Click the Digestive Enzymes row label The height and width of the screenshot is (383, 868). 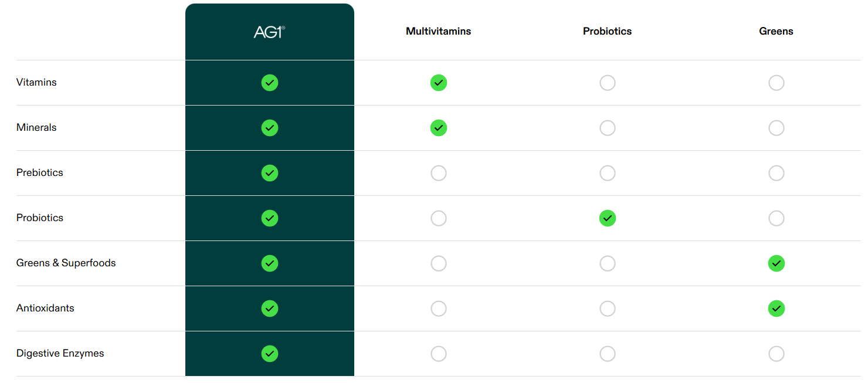60,353
